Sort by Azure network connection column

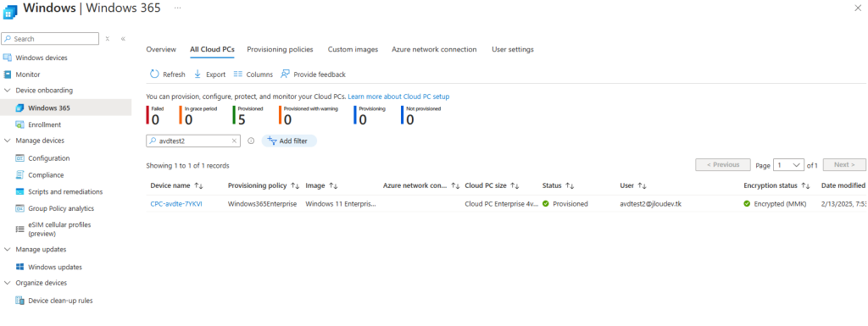422,185
